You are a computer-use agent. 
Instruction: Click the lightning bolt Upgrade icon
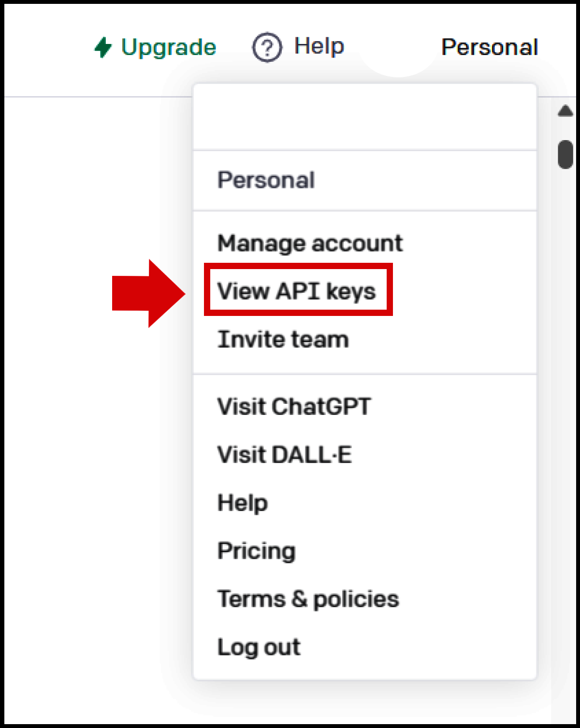103,47
